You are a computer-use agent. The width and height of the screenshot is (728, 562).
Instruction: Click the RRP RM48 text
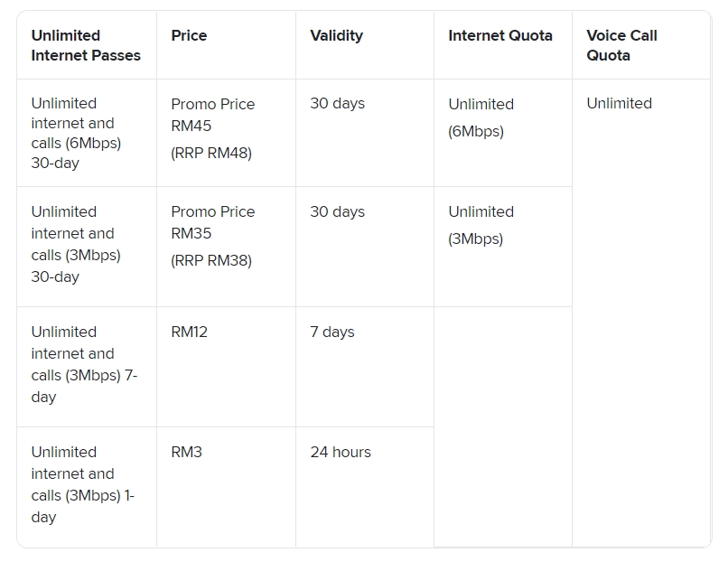click(x=211, y=153)
